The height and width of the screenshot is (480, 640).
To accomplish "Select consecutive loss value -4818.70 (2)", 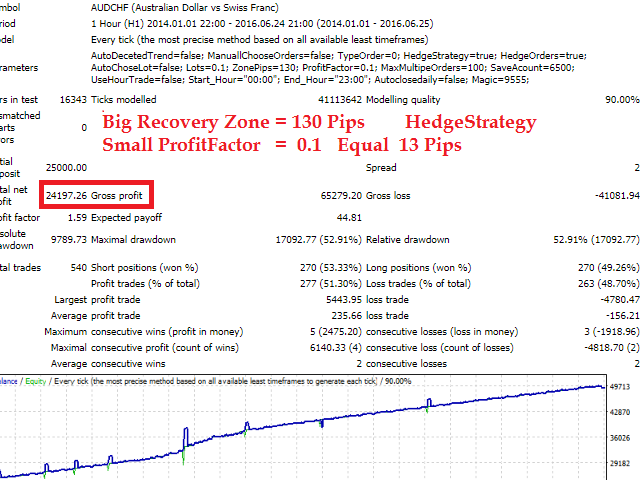I will (x=611, y=348).
